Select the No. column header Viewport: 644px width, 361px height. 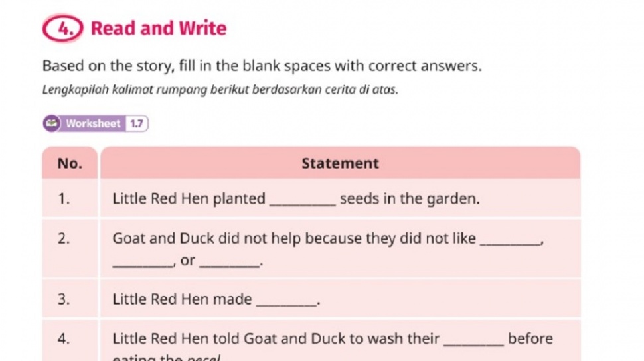click(70, 163)
